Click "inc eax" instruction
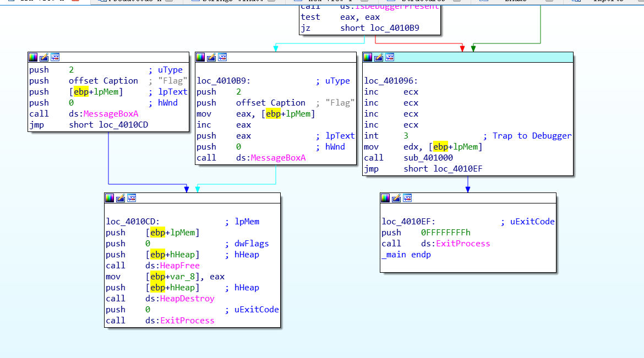644x358 pixels. [x=224, y=125]
